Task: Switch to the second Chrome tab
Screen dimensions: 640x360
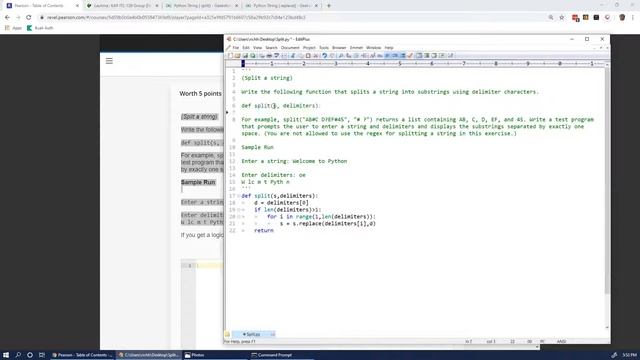Action: [x=122, y=6]
